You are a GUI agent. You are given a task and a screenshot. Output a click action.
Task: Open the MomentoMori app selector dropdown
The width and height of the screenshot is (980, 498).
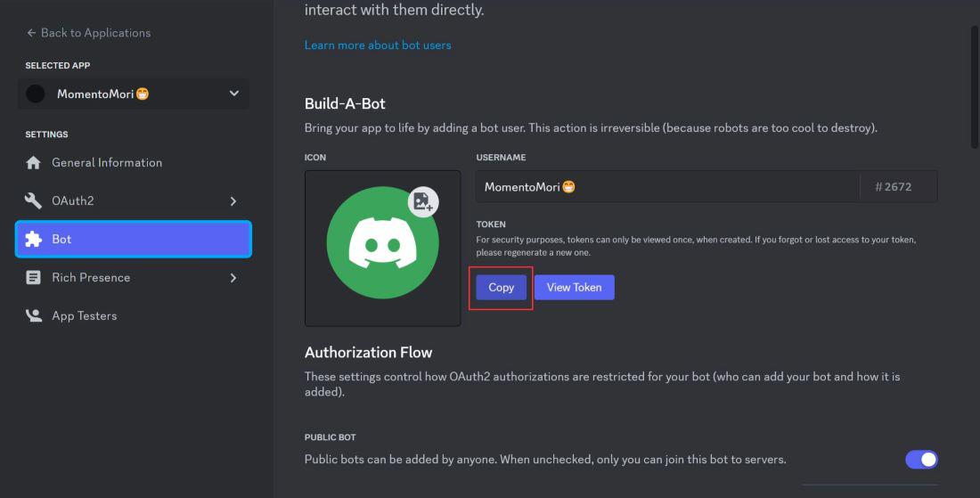tap(233, 94)
